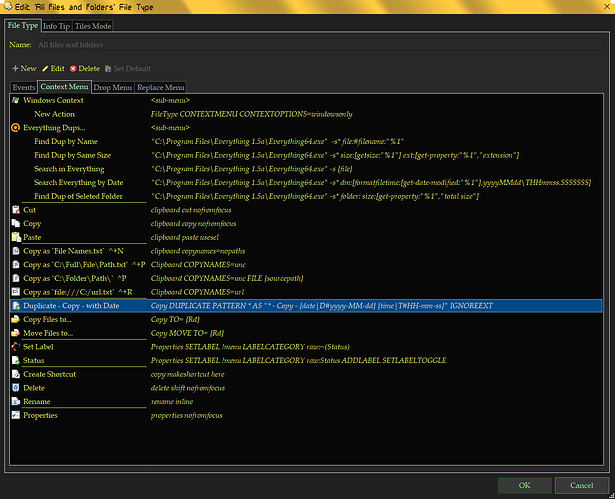Image resolution: width=615 pixels, height=499 pixels.
Task: Click the Edit toolbar button with pencil
Action: 53,68
